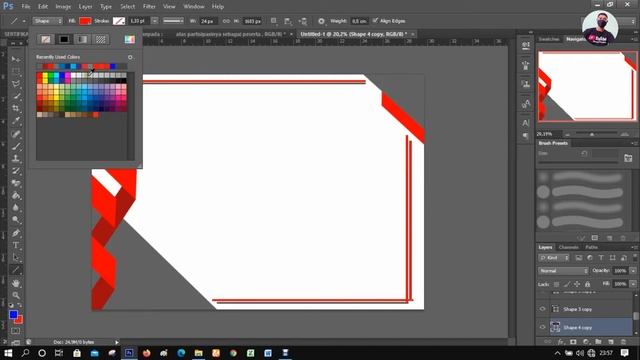
Task: Open the Filter menu
Action: pos(149,7)
